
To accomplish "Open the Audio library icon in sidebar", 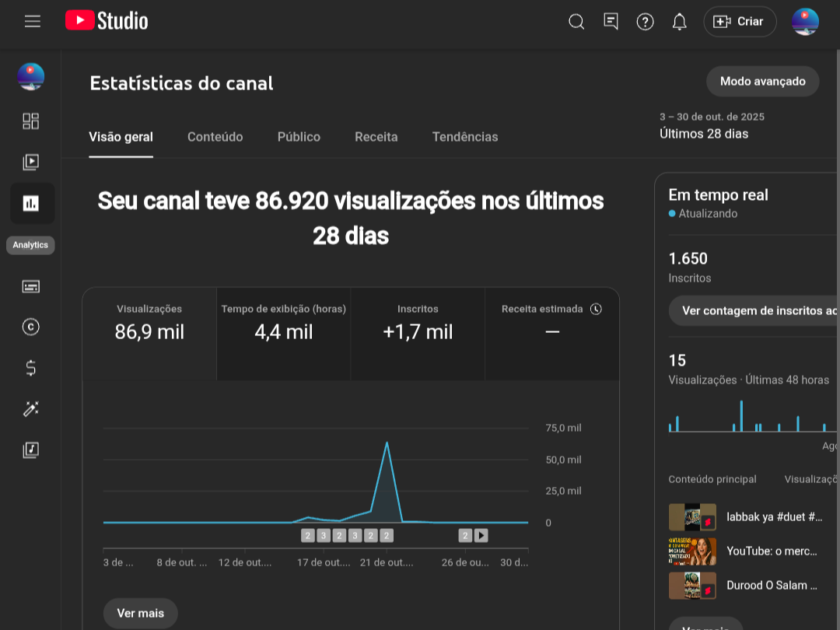I will tap(30, 450).
